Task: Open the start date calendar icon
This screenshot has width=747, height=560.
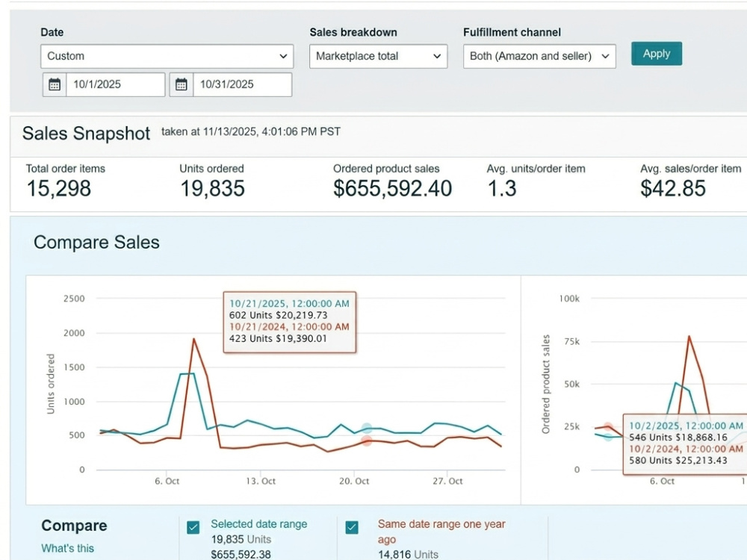Action: pyautogui.click(x=55, y=85)
